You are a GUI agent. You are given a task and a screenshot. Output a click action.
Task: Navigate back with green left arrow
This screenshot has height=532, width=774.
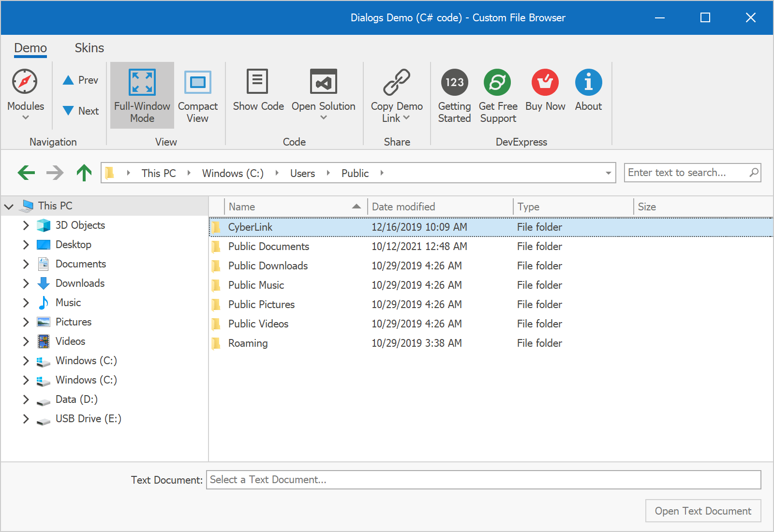[26, 173]
